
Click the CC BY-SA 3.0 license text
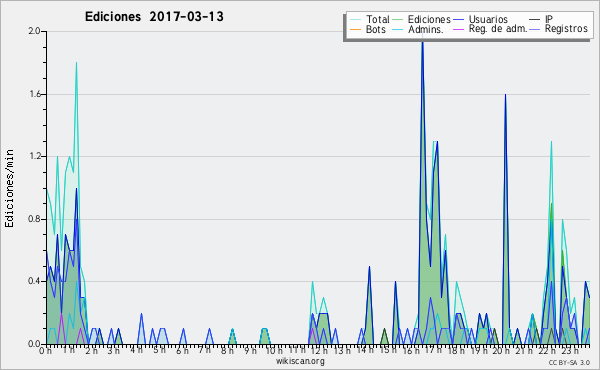569,362
